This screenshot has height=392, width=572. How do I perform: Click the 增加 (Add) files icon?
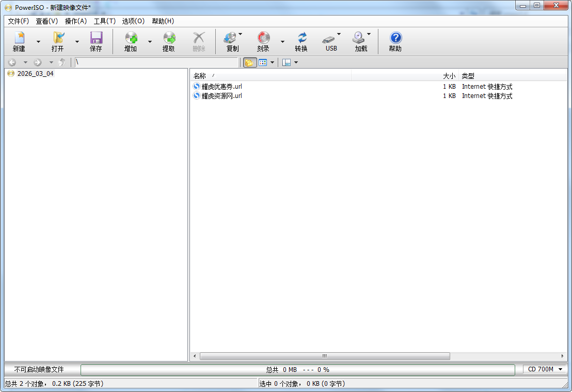click(131, 41)
